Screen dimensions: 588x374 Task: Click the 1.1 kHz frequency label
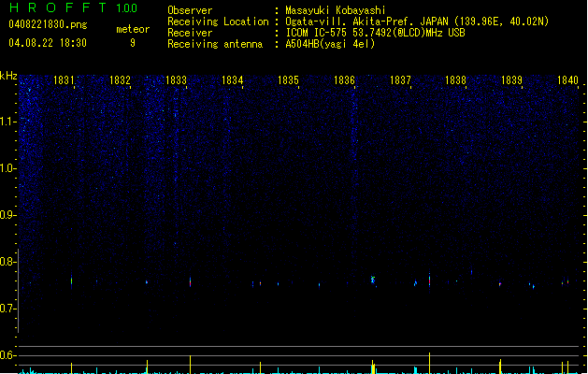(7, 122)
